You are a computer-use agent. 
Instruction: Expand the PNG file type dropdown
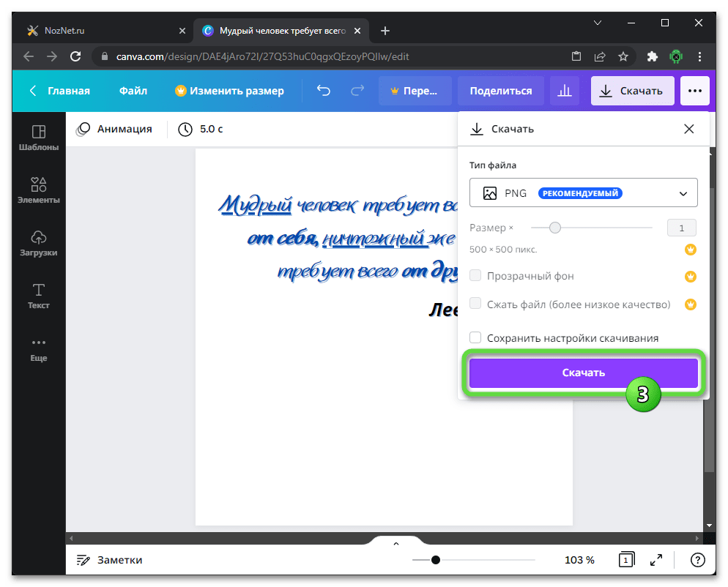coord(583,193)
